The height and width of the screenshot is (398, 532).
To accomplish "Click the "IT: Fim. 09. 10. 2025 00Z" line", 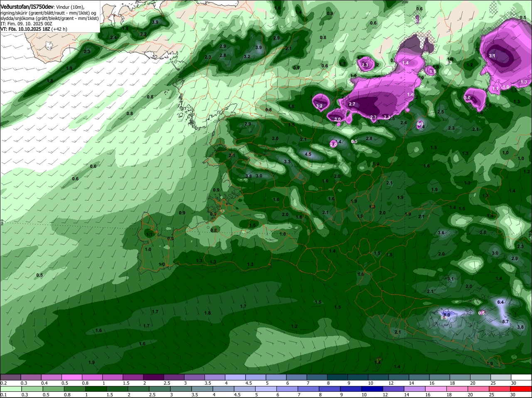I will pos(26,24).
